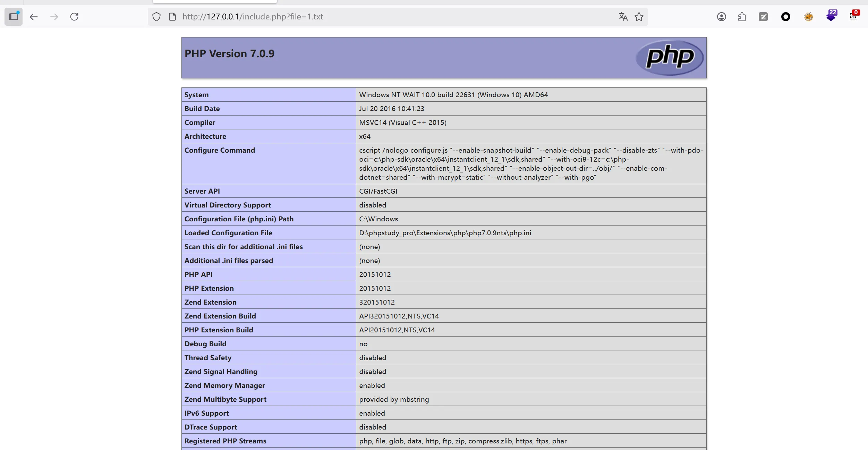Click the black circle extension icon
Image resolution: width=868 pixels, height=450 pixels.
(786, 17)
